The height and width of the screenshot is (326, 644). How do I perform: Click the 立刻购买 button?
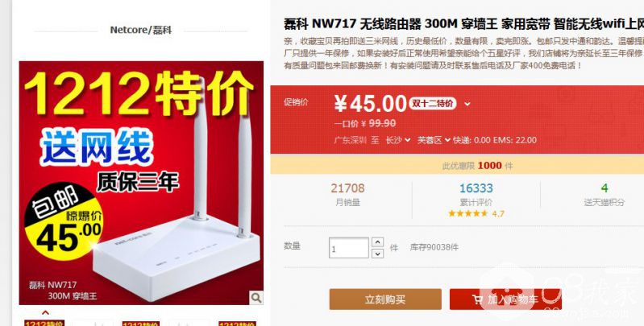coord(385,299)
